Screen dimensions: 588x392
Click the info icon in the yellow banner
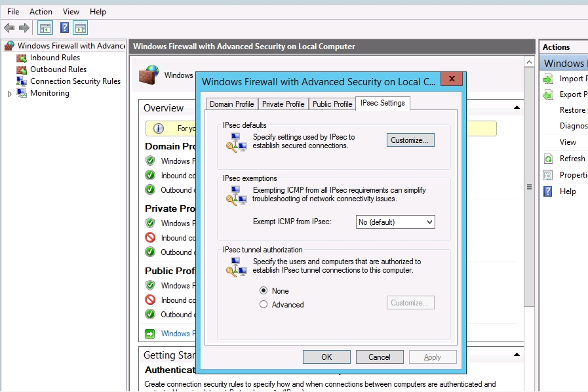tap(159, 128)
